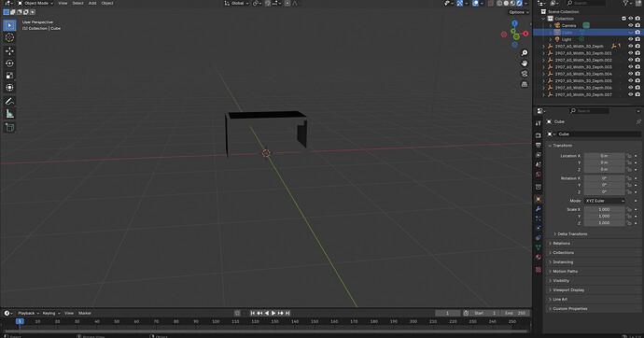The height and width of the screenshot is (338, 644).
Task: Open the View Layer properties tab
Action: pyautogui.click(x=538, y=155)
